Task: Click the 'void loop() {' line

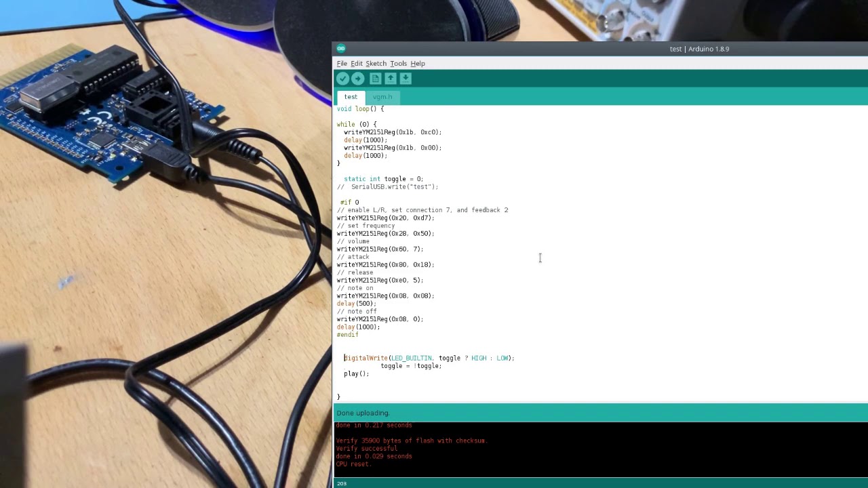Action: coord(360,109)
